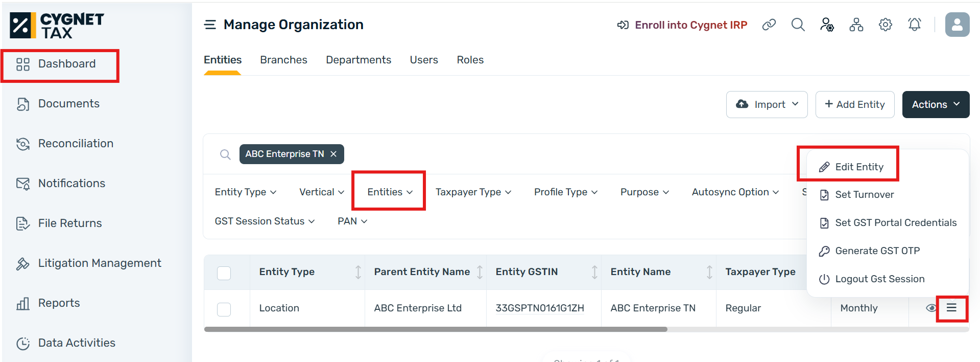Click the eye icon to view entity
The image size is (980, 362).
(931, 308)
